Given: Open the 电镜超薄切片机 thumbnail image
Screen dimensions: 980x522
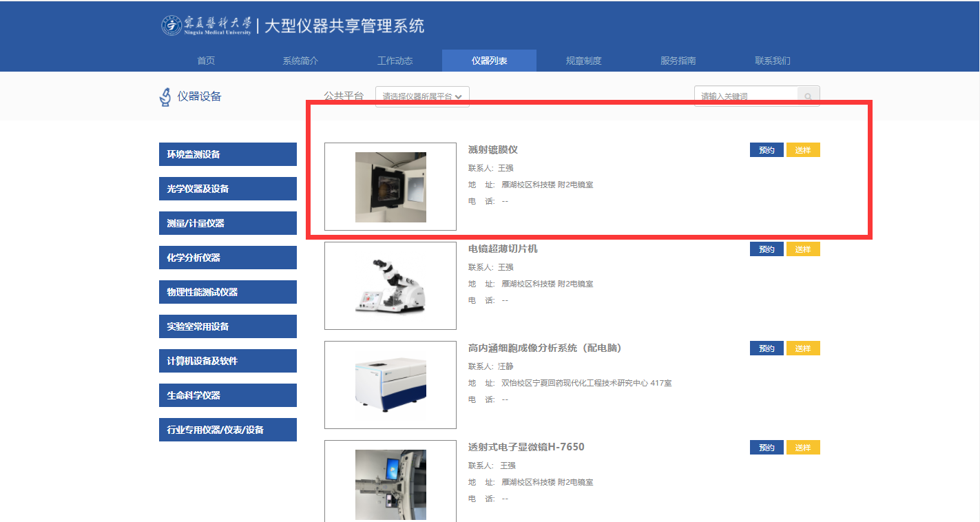Looking at the screenshot, I should pyautogui.click(x=390, y=286).
